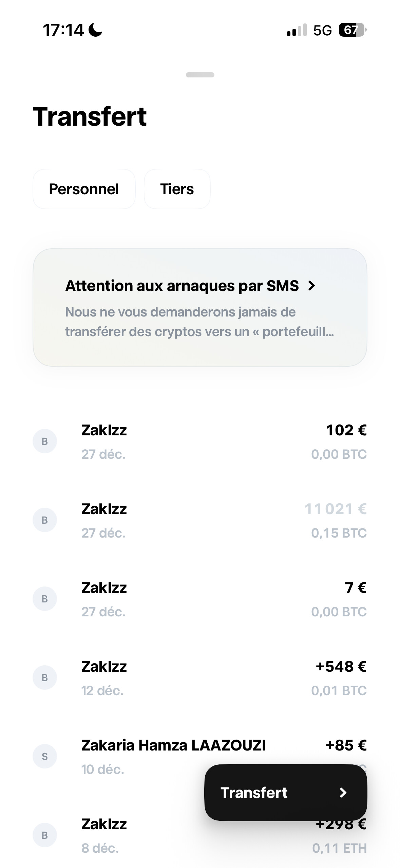Tap the B icon beside the 102 € transfer
Screen dimensions: 400x868
44,441
